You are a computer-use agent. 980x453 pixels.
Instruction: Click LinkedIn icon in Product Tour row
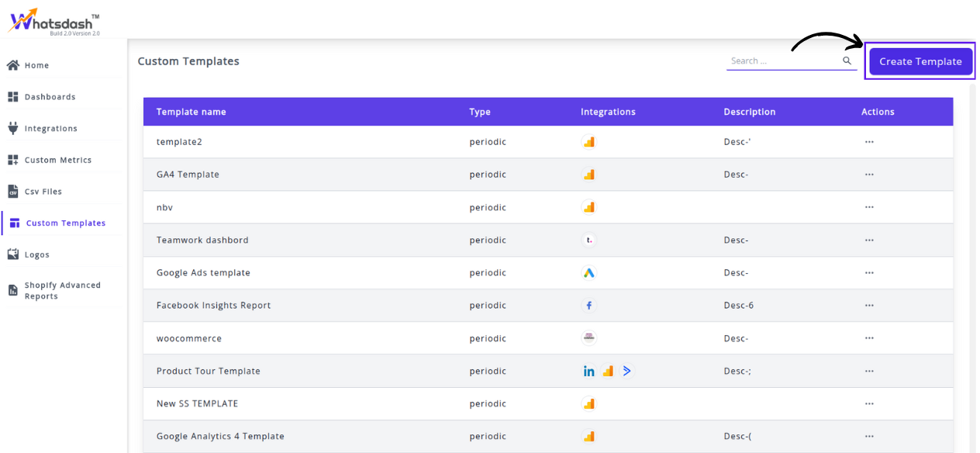(x=589, y=372)
